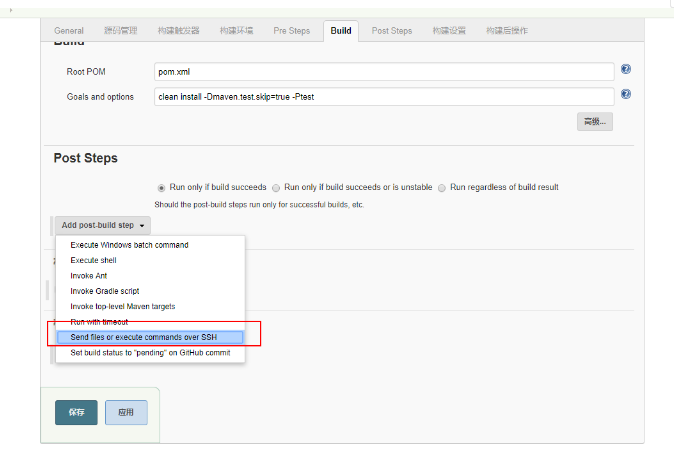
Task: Click the 保存 save button
Action: point(76,412)
